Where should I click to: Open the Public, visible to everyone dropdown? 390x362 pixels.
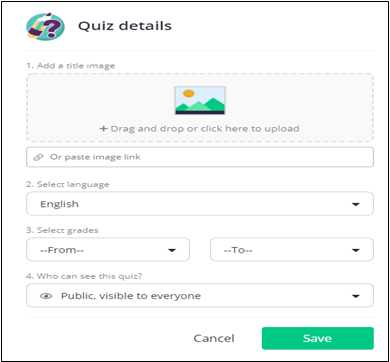(x=200, y=295)
